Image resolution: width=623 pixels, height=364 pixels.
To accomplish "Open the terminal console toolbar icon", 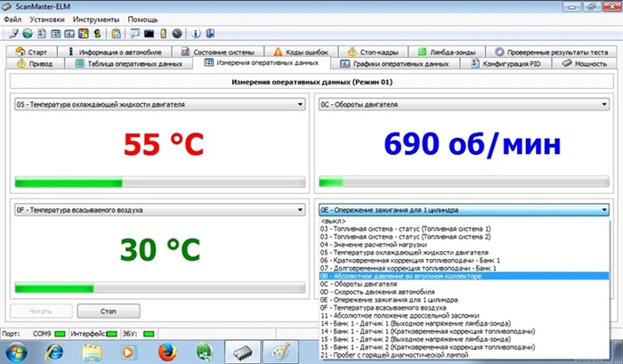I will pyautogui.click(x=149, y=34).
